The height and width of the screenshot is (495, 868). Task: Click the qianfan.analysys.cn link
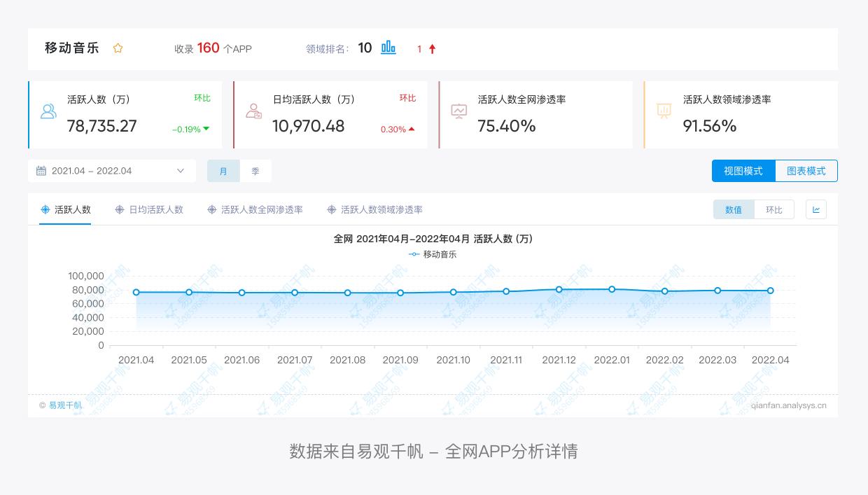789,405
